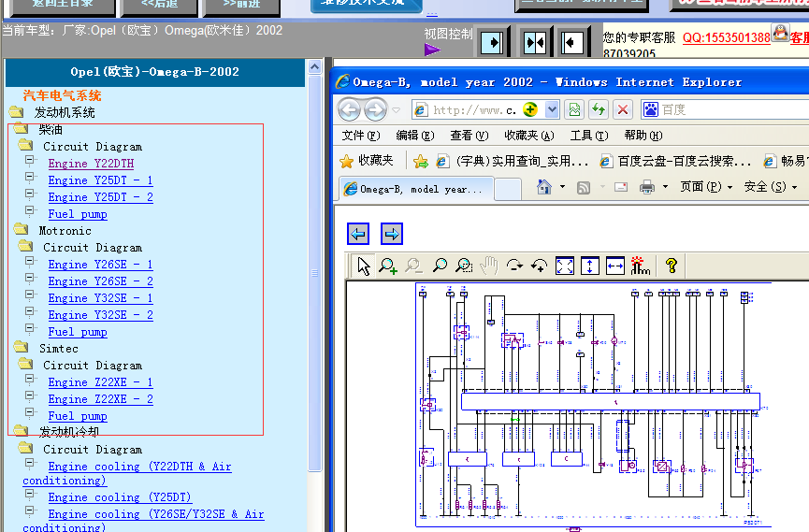Click the diagram viewer's blue forward arrow button
809x532 pixels.
(392, 234)
